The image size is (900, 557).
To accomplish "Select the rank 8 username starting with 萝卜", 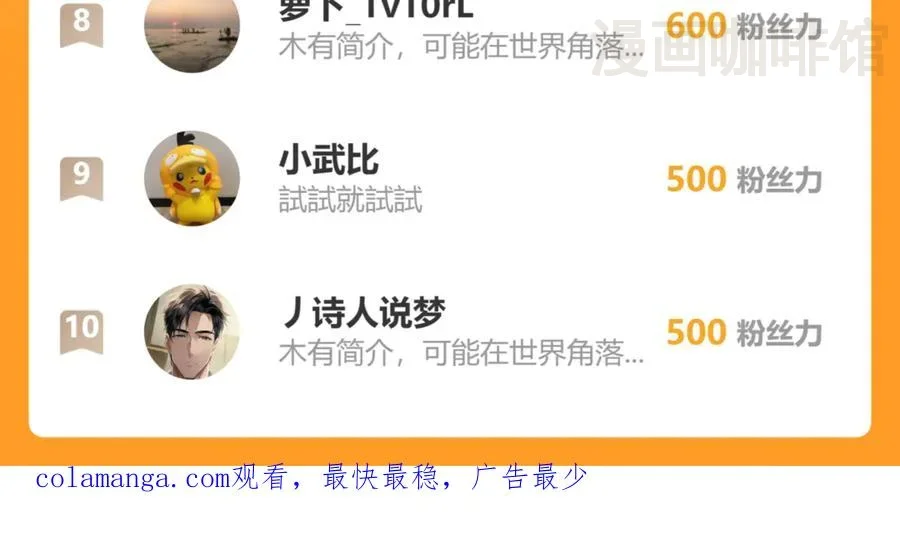I will [x=376, y=10].
